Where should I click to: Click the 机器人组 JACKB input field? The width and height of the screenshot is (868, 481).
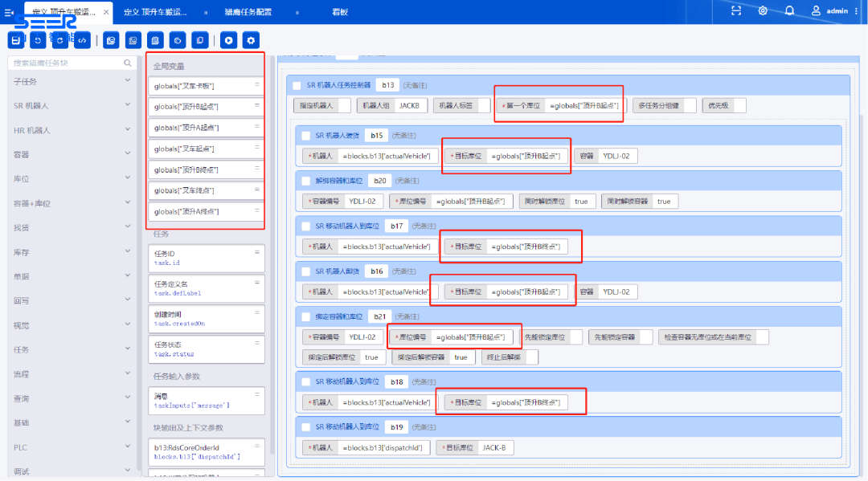(410, 105)
